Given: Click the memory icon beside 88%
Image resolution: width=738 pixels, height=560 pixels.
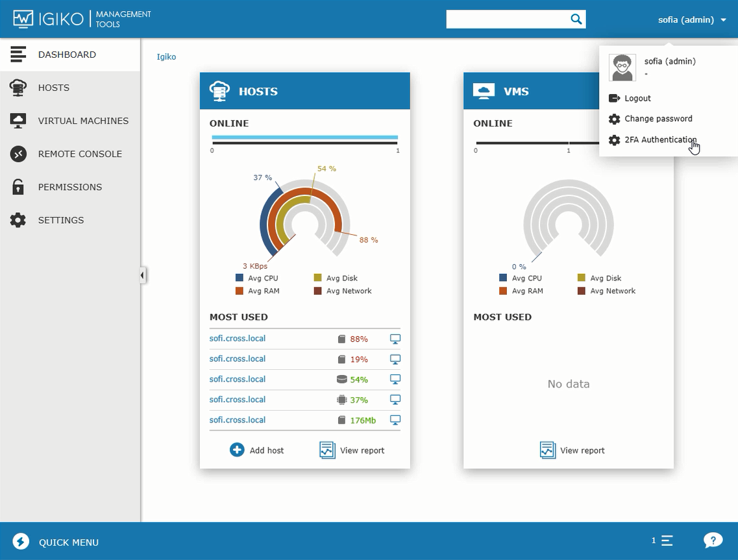Looking at the screenshot, I should [341, 339].
